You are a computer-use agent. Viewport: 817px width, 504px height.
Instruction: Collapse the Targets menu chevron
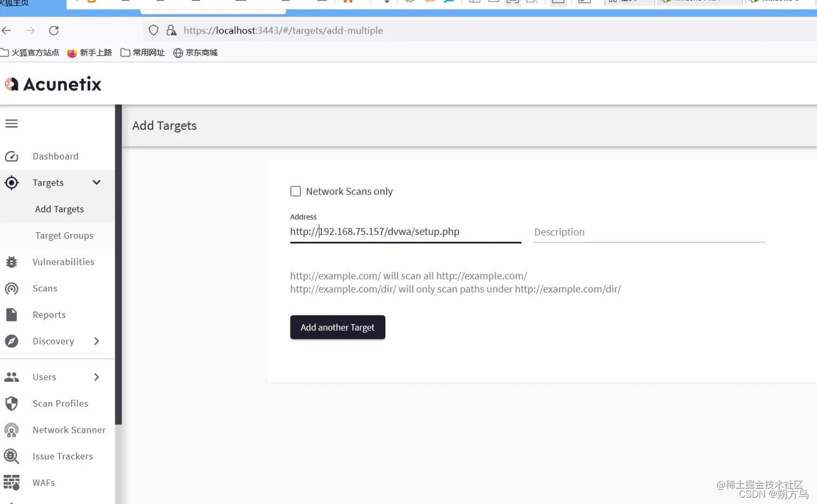point(96,183)
